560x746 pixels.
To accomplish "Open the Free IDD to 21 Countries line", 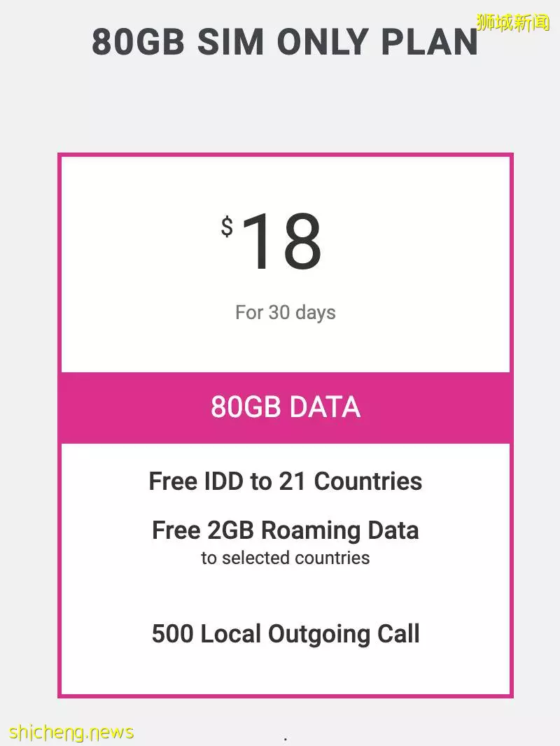I will 286,481.
